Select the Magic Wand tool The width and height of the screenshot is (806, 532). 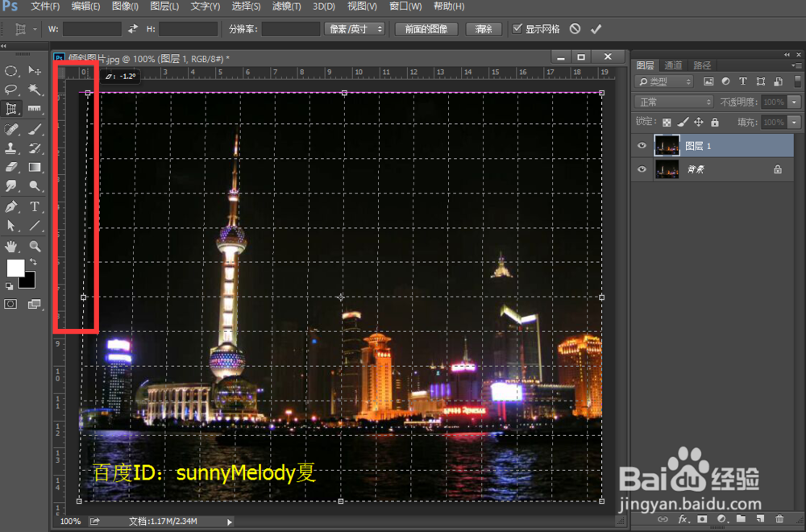point(35,89)
